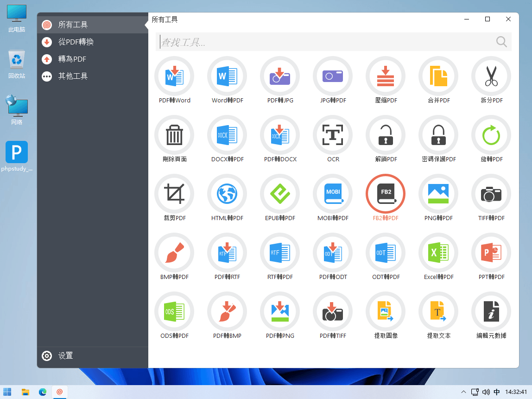Select the 回收站 recycle bin icon

point(17,65)
